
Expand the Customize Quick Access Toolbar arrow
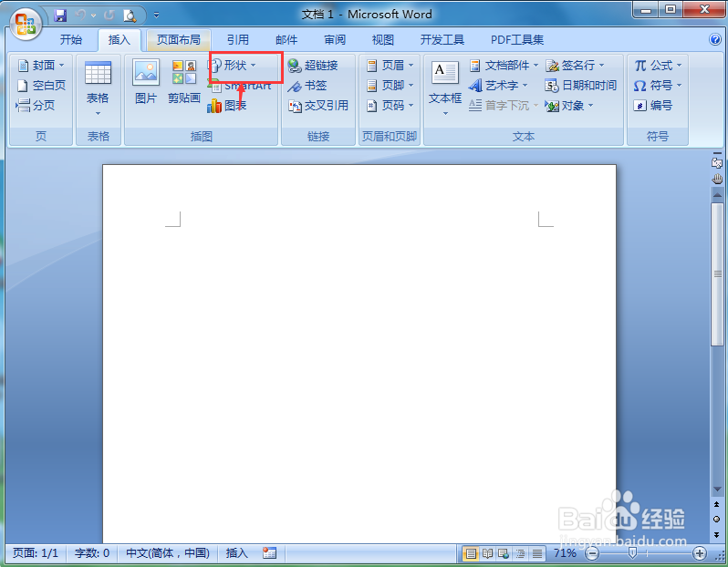click(157, 15)
